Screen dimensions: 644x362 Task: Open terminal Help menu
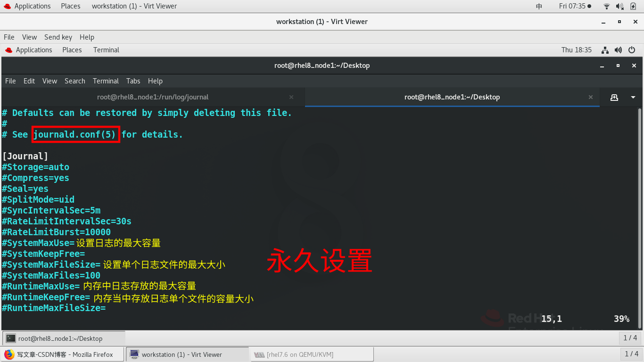click(x=155, y=81)
